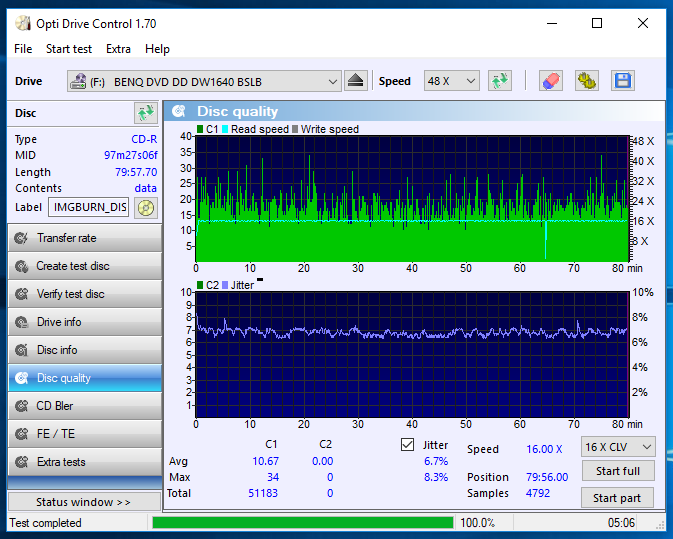Image resolution: width=673 pixels, height=539 pixels.
Task: Click the Samples value 4792
Action: pos(538,493)
